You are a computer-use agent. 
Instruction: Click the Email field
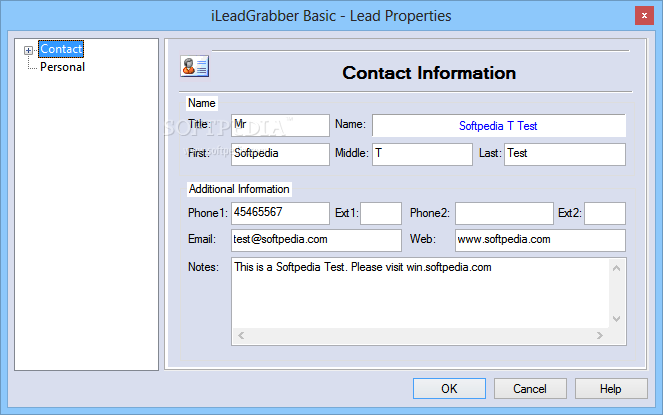316,240
